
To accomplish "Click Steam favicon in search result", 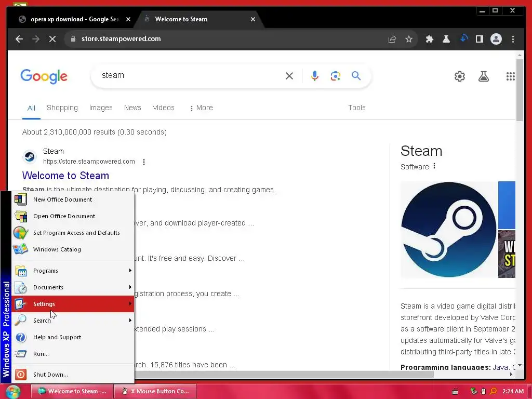I will point(30,156).
